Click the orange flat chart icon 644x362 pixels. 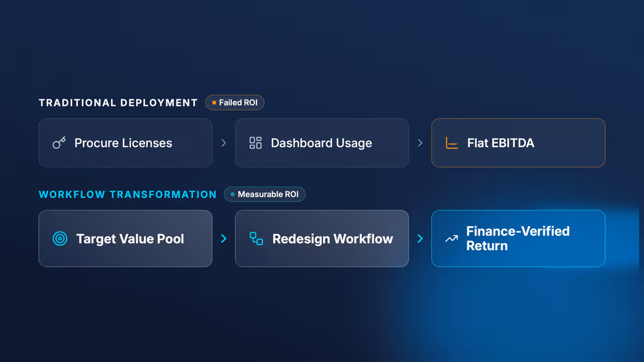(452, 143)
